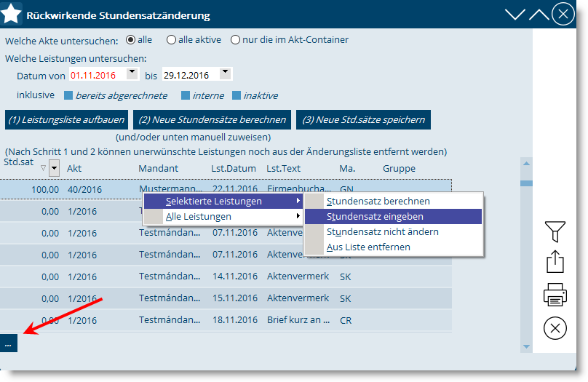
Task: Choose 'nur die im Akt-Container' option
Action: (x=235, y=40)
